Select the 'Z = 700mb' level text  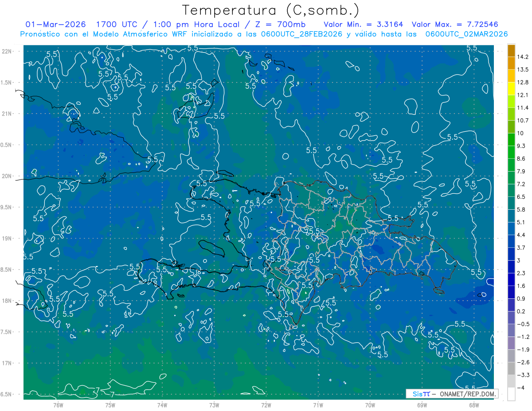280,24
